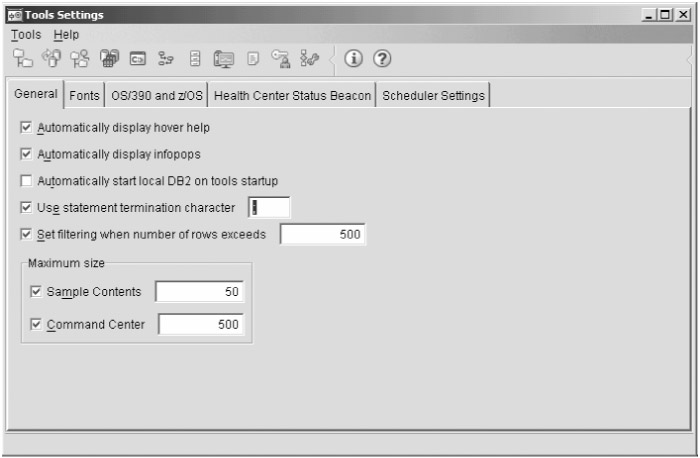This screenshot has height=458, width=700.
Task: Open the Control Center toolbar icon
Action: click(x=22, y=59)
